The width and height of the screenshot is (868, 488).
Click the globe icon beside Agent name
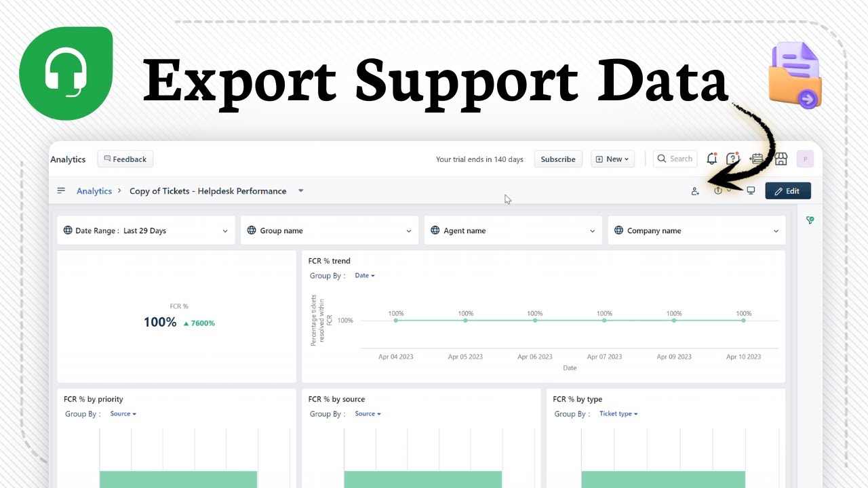pos(435,230)
